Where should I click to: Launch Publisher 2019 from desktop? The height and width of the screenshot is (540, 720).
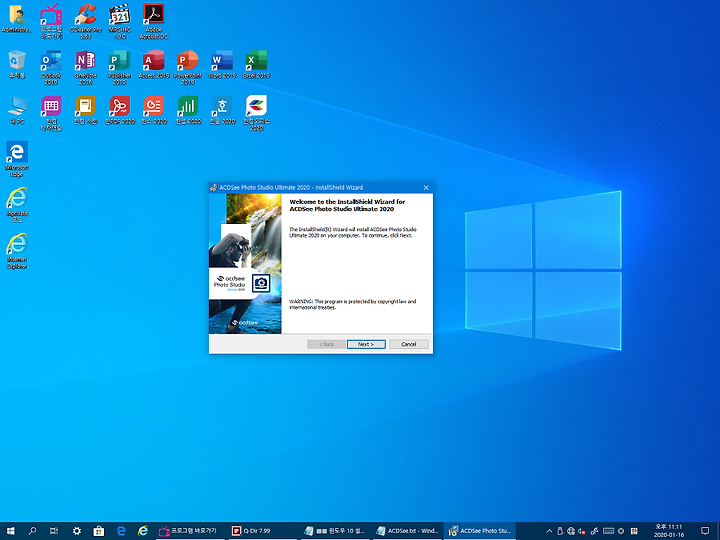[119, 67]
